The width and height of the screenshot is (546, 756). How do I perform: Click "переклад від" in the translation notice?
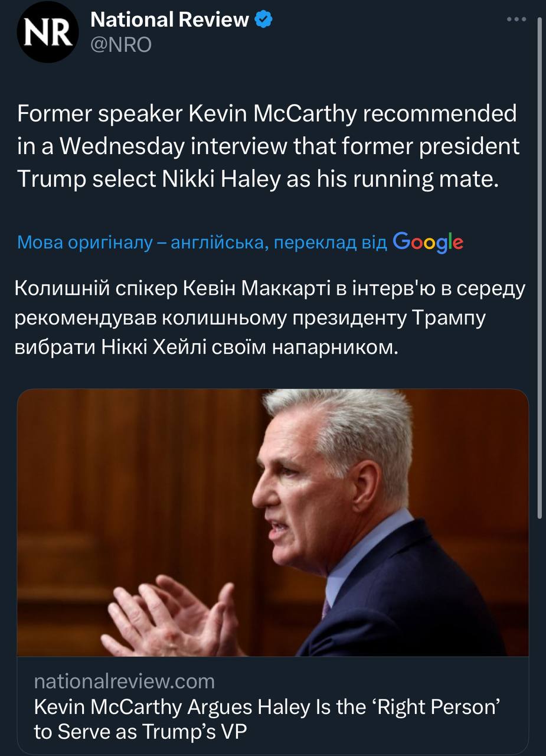pyautogui.click(x=329, y=242)
